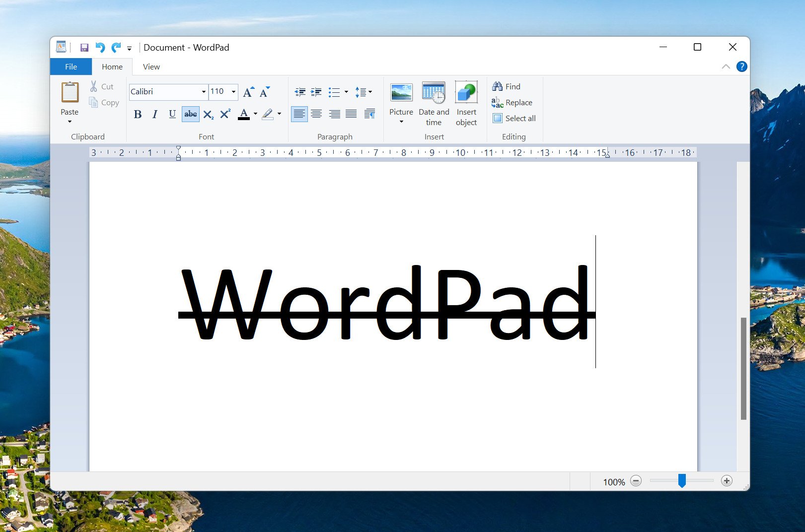Screen dimensions: 805x532
Task: Toggle Bold formatting
Action: 138,114
